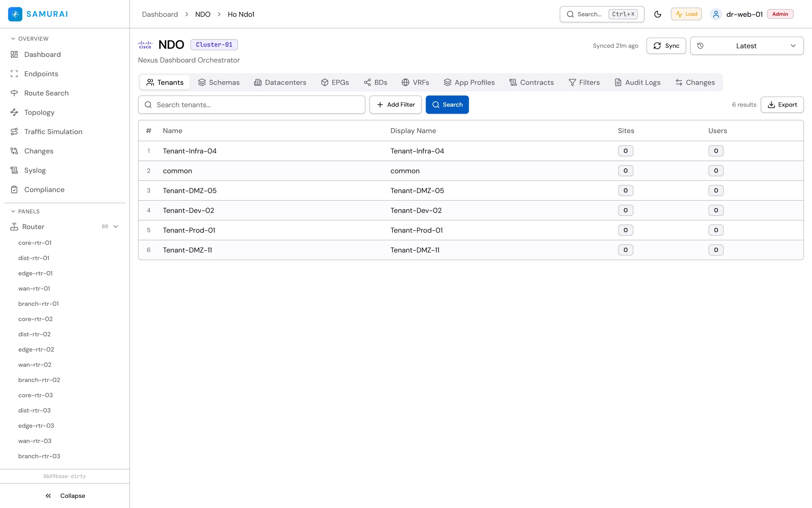This screenshot has height=508, width=812.
Task: Collapse the sidebar with Collapse button
Action: [x=65, y=496]
